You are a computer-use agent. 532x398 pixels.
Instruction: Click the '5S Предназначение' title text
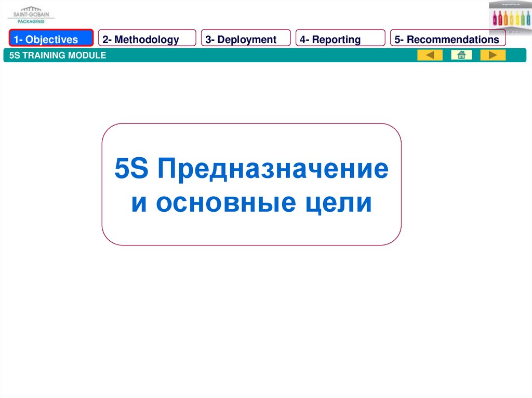click(x=251, y=170)
